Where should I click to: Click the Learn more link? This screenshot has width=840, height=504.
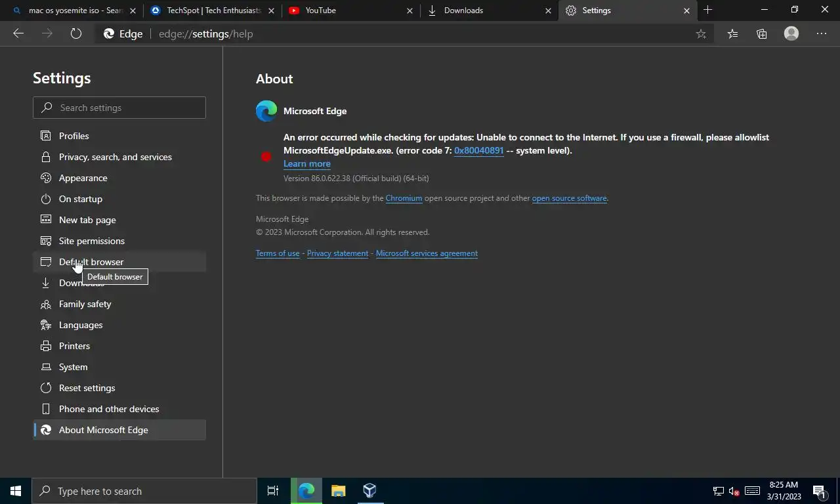(x=307, y=163)
